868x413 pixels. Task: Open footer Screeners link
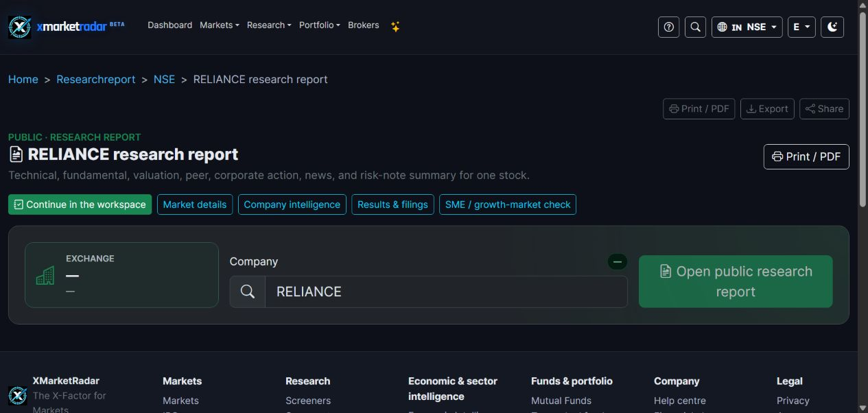308,401
